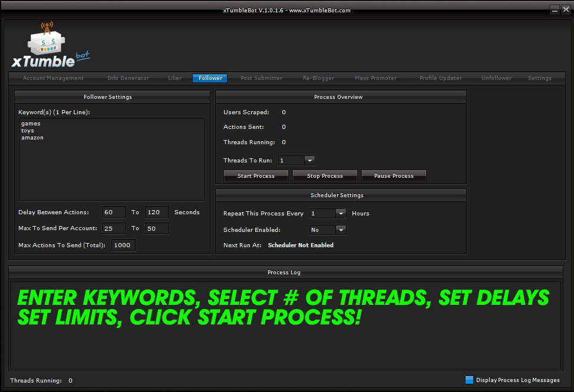Click the 'Scheduler Not Enabled' status text
The height and width of the screenshot is (392, 574).
click(x=301, y=245)
